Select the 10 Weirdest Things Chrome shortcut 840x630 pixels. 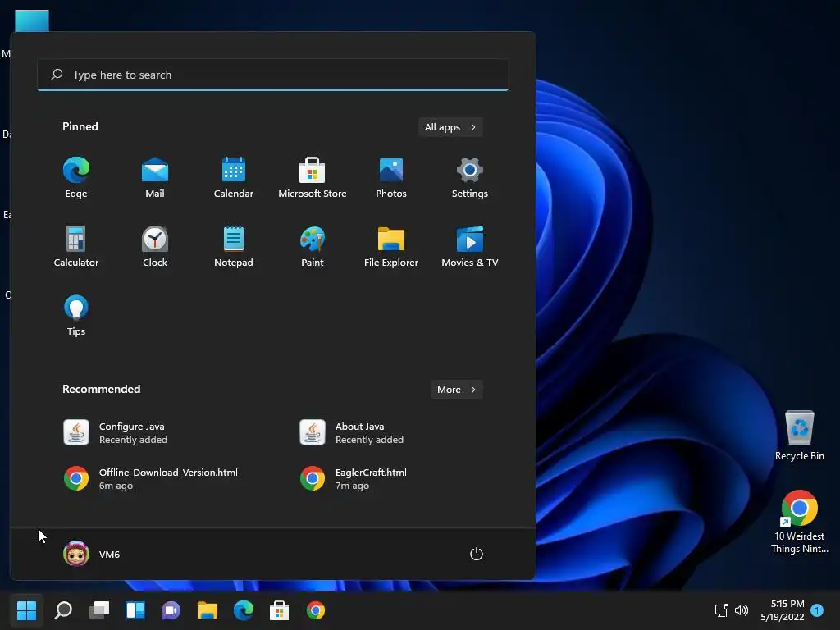799,522
